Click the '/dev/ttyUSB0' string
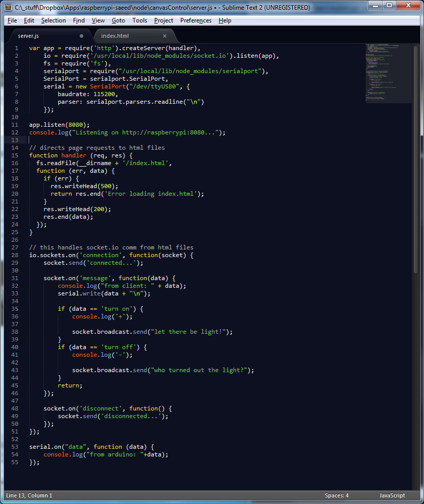Image resolution: width=424 pixels, height=504 pixels. click(154, 86)
